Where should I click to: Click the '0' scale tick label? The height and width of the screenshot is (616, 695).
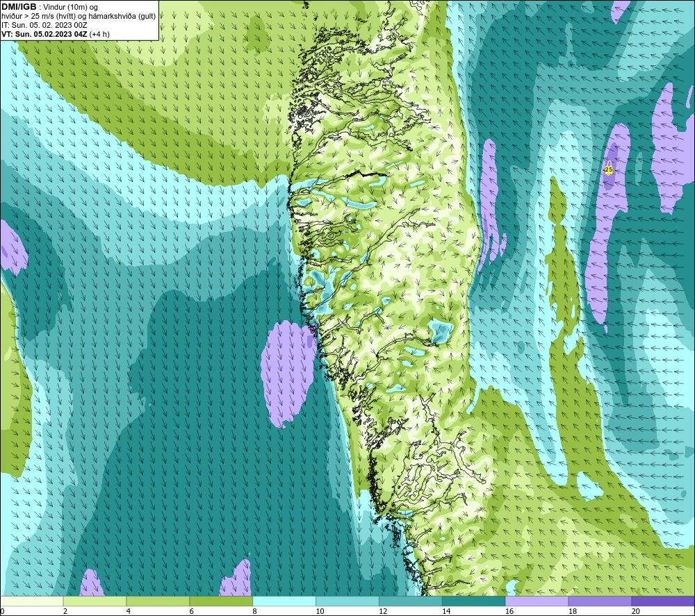coord(2,611)
